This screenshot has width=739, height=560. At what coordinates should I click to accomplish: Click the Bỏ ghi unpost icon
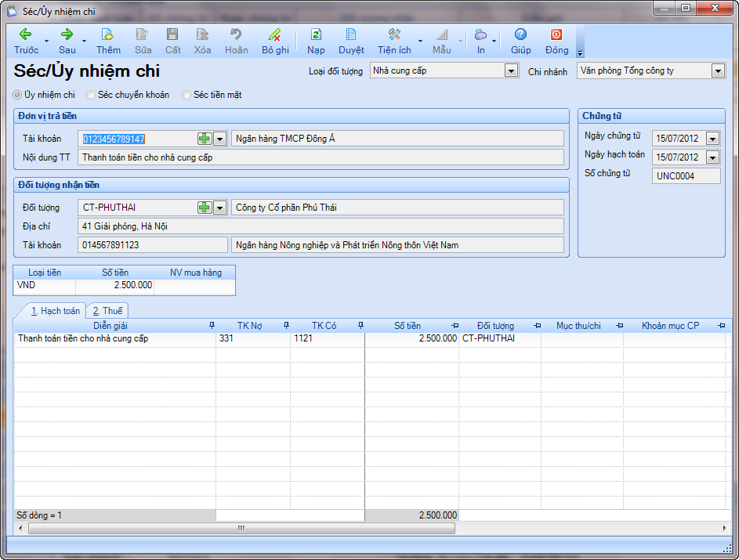[274, 34]
